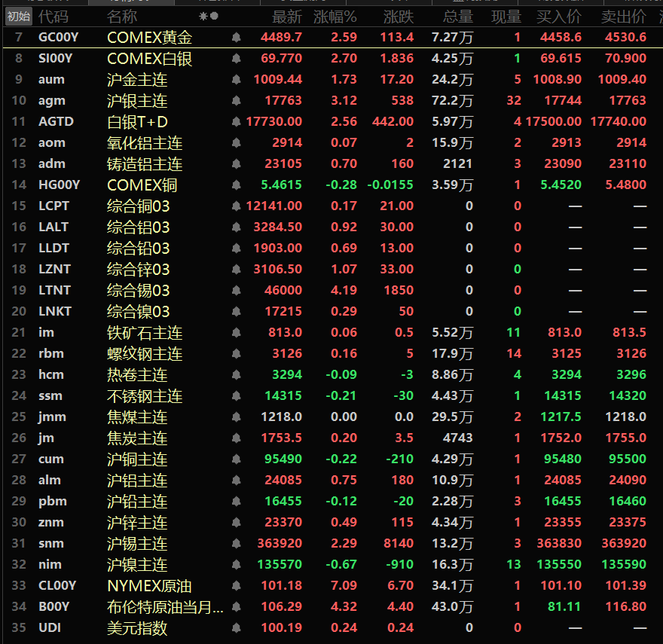Sort by 涨幅% column header
This screenshot has height=644, width=663.
pyautogui.click(x=335, y=17)
